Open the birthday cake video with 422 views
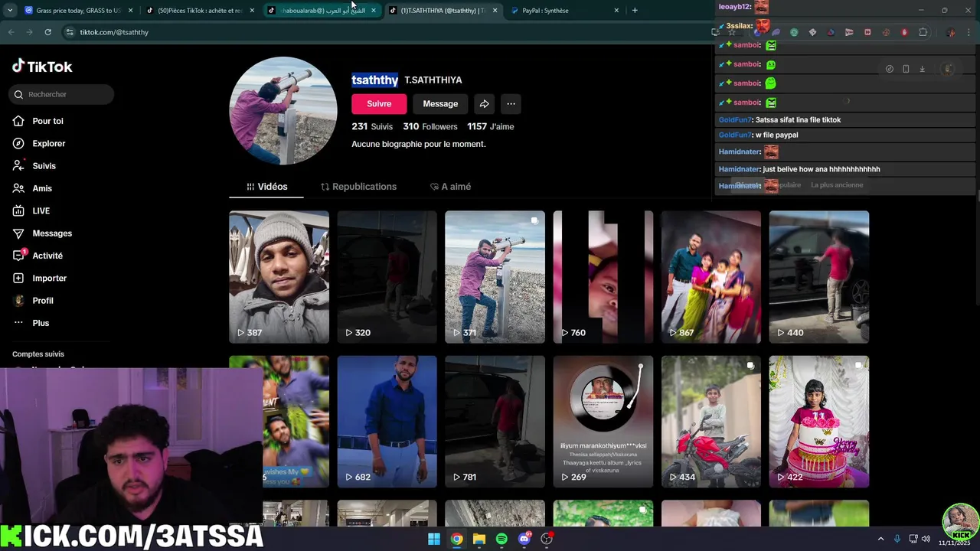 click(819, 422)
